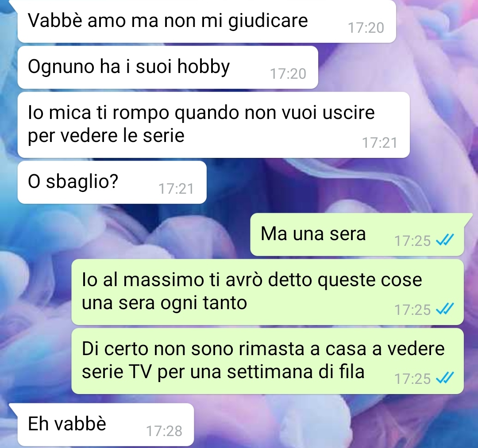Tap the 'Io al massimo ti avrò detto' message
The image size is (478, 448).
tap(267, 292)
